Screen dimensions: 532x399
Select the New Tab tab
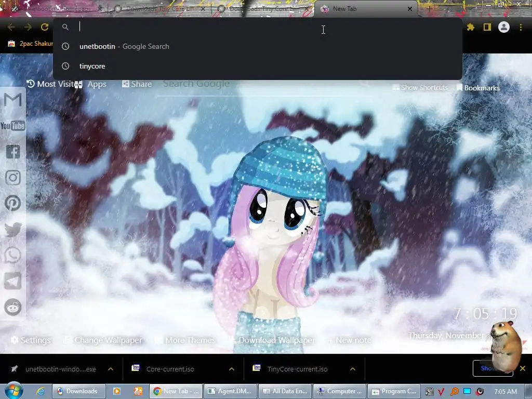click(366, 9)
